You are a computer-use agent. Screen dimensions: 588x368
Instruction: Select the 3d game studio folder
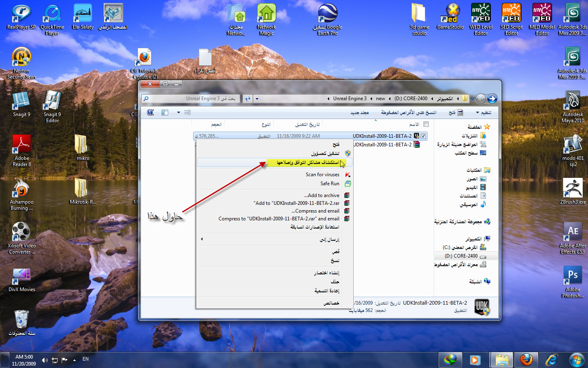pyautogui.click(x=420, y=20)
